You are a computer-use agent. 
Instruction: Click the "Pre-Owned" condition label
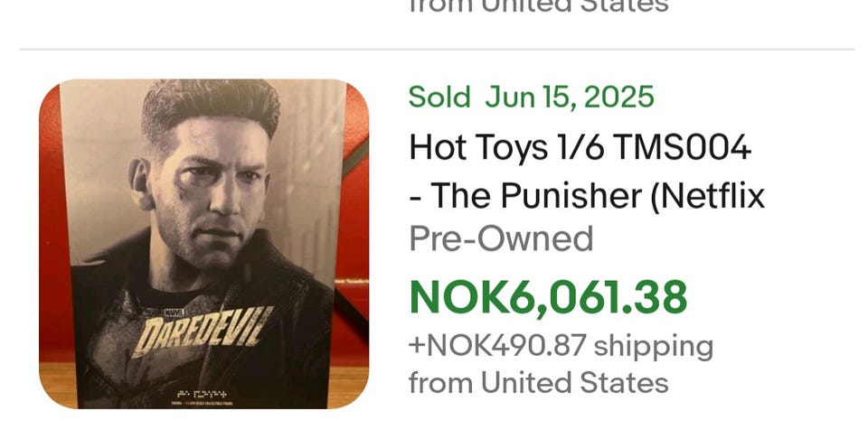click(x=501, y=239)
